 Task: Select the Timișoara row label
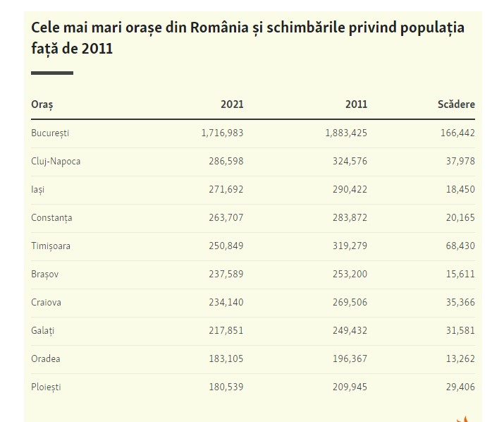[51, 246]
